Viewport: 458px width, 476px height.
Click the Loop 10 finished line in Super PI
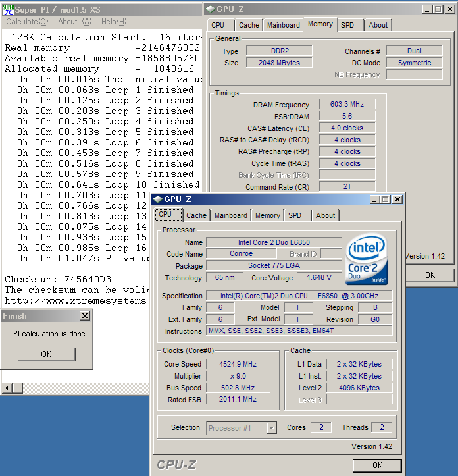click(109, 184)
